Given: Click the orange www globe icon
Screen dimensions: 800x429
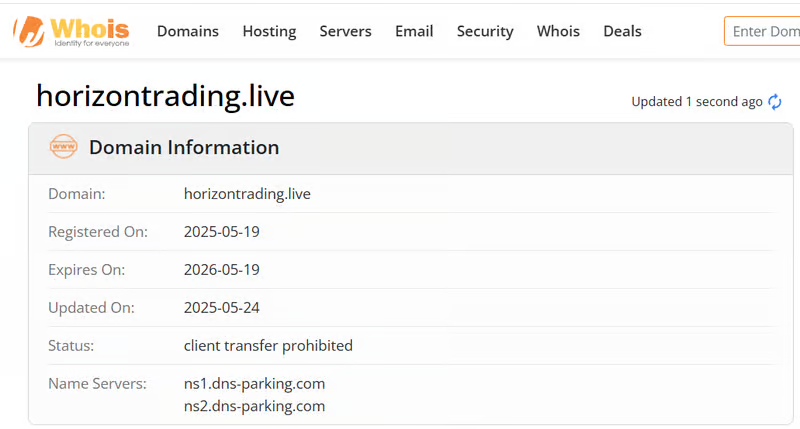Looking at the screenshot, I should pos(63,147).
